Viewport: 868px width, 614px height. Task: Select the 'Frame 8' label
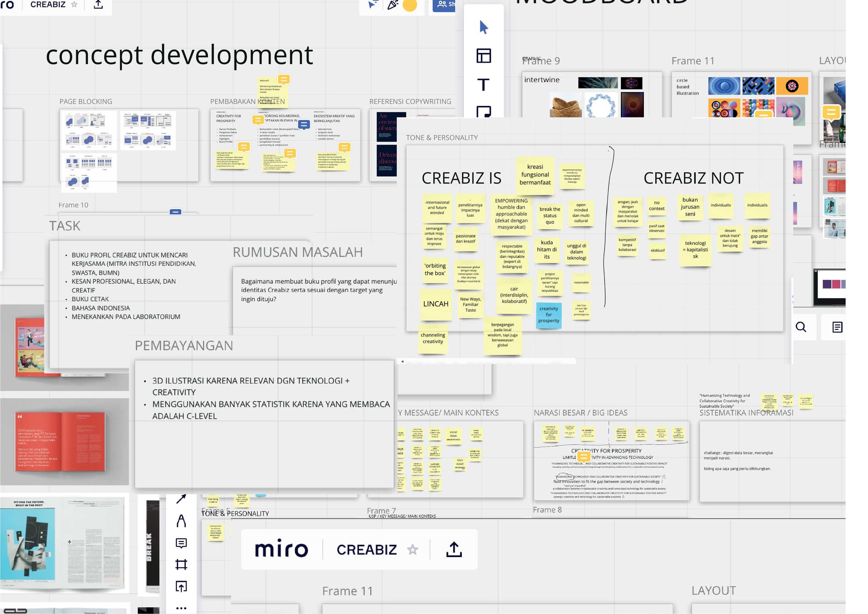(547, 510)
